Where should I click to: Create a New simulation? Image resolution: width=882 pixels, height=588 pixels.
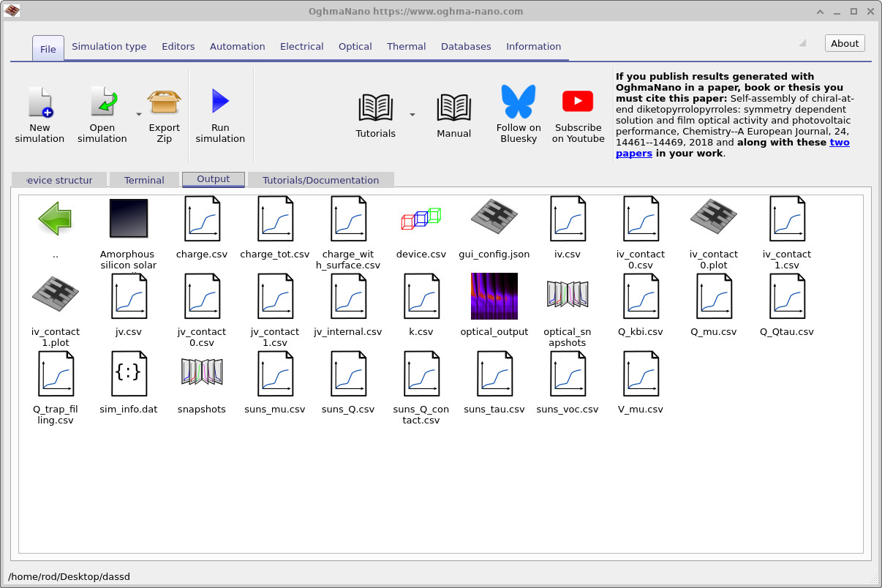tap(39, 113)
